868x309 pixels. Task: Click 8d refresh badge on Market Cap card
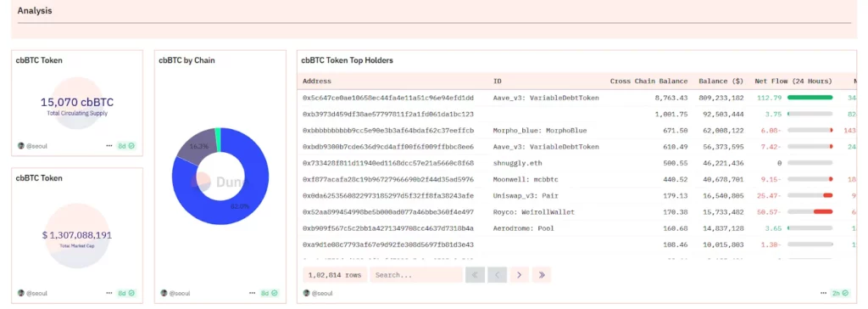pyautogui.click(x=126, y=293)
